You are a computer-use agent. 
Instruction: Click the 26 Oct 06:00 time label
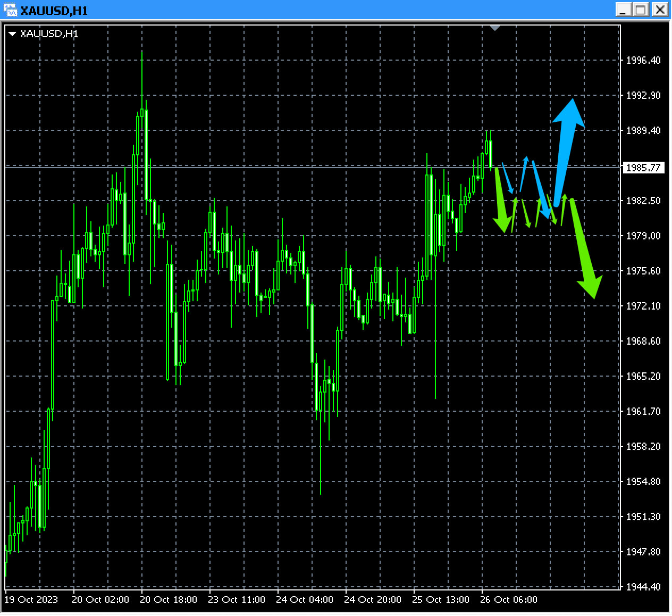pos(509,600)
